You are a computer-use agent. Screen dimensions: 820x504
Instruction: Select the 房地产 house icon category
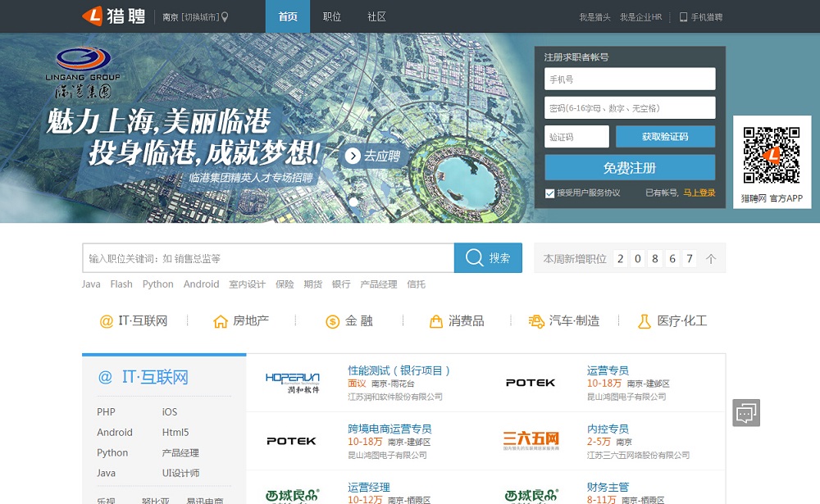point(241,321)
